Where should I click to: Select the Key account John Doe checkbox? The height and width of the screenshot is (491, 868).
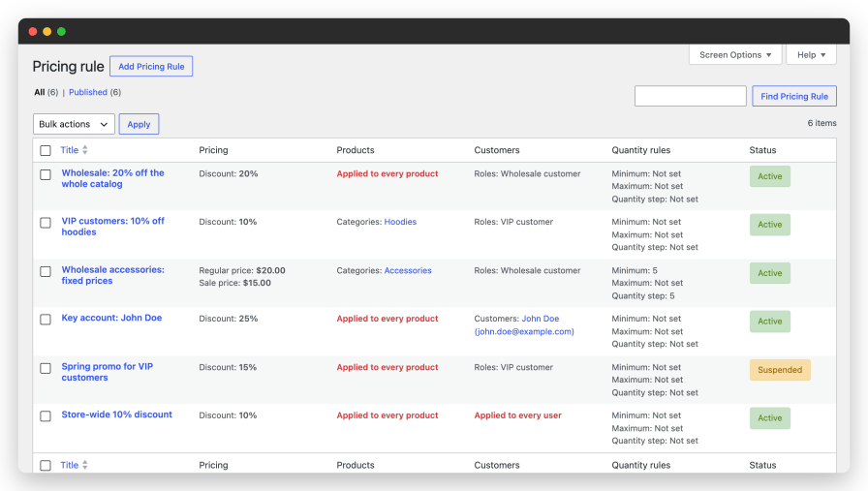(x=46, y=320)
